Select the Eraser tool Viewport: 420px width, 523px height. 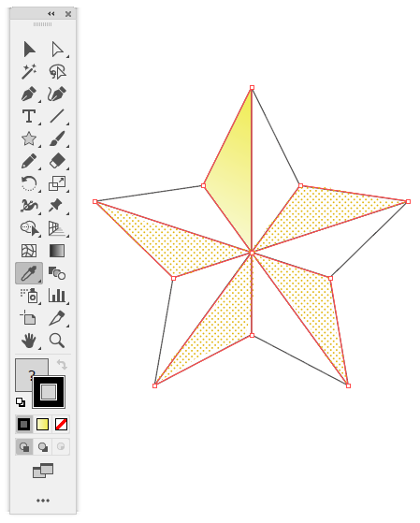pyautogui.click(x=57, y=161)
